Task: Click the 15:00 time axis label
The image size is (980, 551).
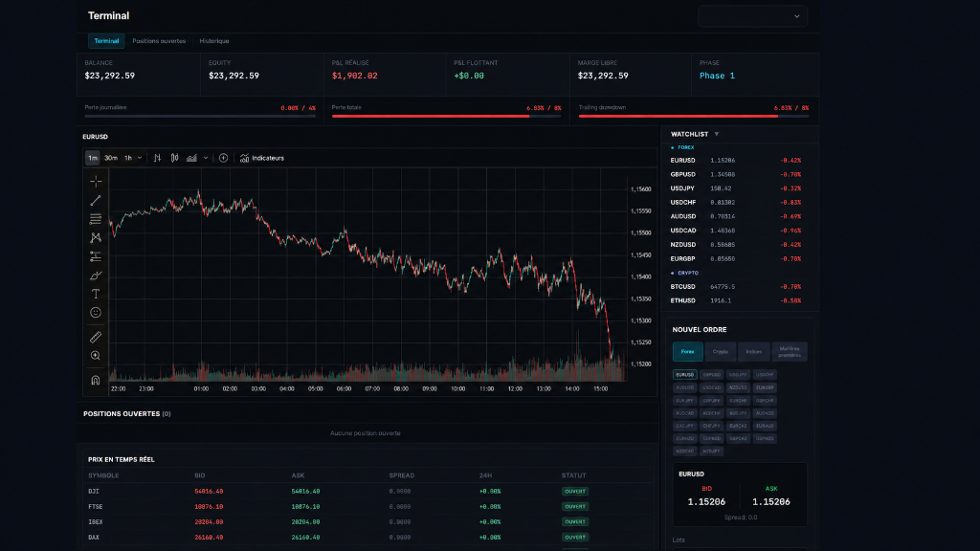Action: coord(601,388)
